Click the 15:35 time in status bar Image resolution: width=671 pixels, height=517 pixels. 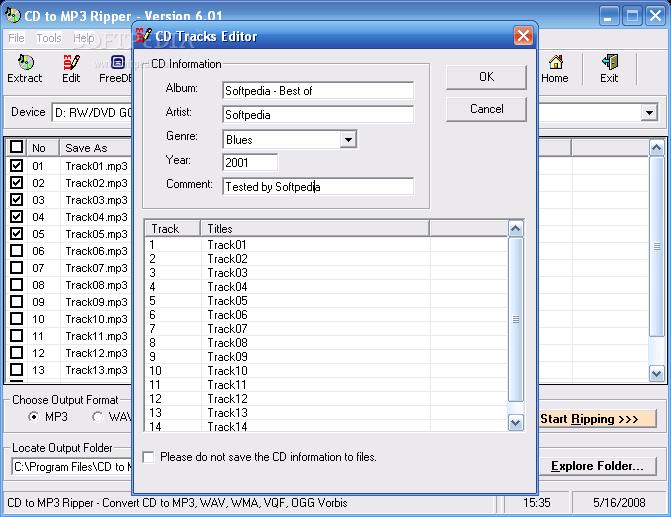(537, 502)
